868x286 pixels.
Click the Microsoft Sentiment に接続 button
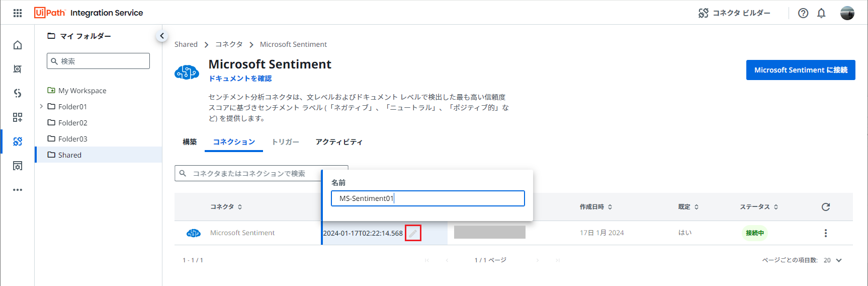point(801,70)
